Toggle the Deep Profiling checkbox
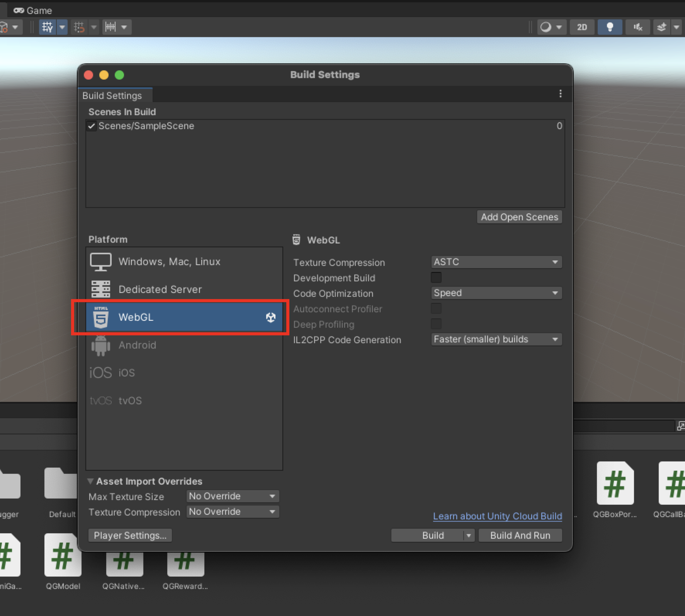Image resolution: width=685 pixels, height=616 pixels. 436,324
